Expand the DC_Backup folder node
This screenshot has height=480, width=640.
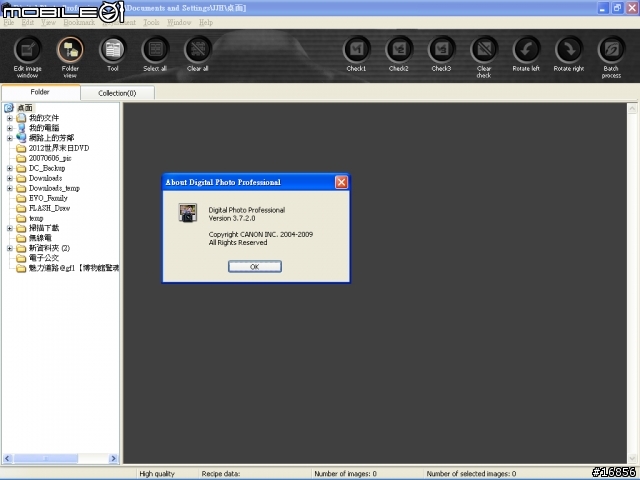[x=10, y=168]
